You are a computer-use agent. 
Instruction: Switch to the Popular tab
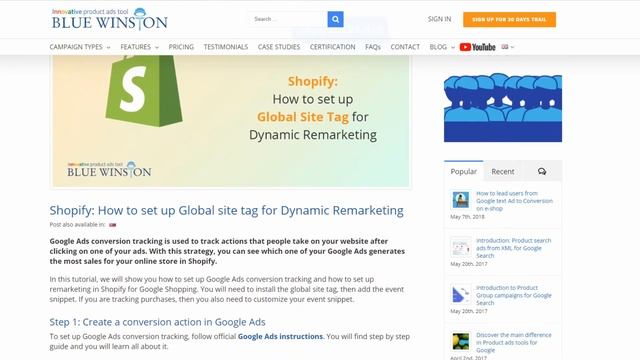point(464,171)
